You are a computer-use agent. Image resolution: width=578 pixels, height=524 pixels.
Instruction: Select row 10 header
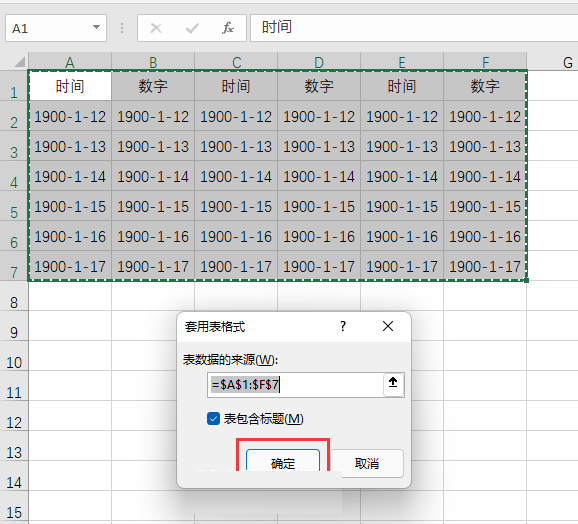(x=14, y=356)
